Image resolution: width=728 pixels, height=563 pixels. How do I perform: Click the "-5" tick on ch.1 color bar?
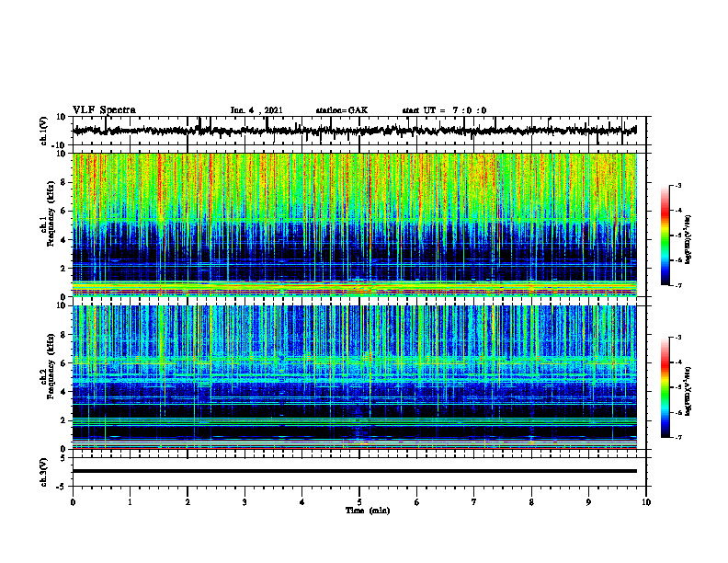point(678,236)
